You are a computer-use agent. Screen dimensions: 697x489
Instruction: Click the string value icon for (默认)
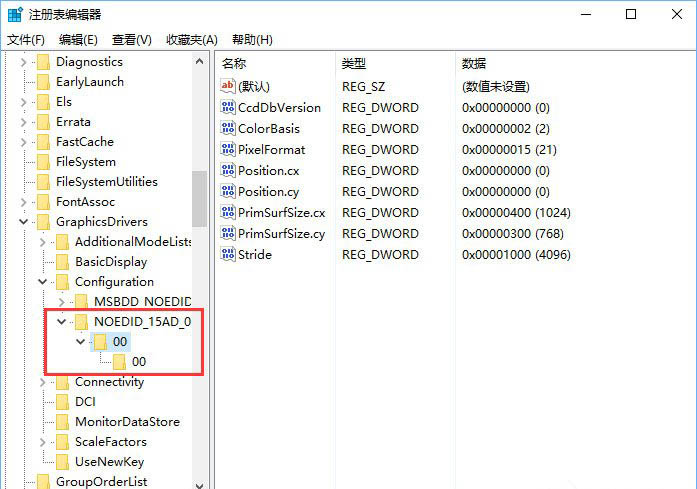point(227,87)
